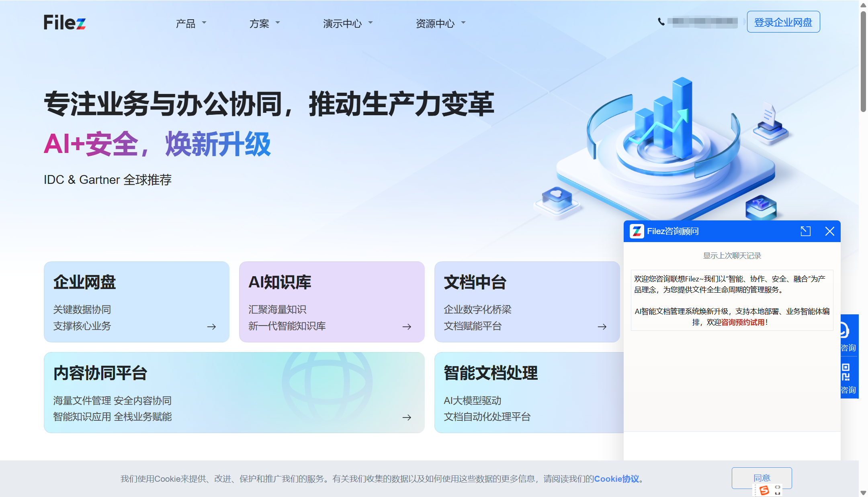
Task: Click the arrow on the AI知识库 card
Action: pyautogui.click(x=406, y=326)
